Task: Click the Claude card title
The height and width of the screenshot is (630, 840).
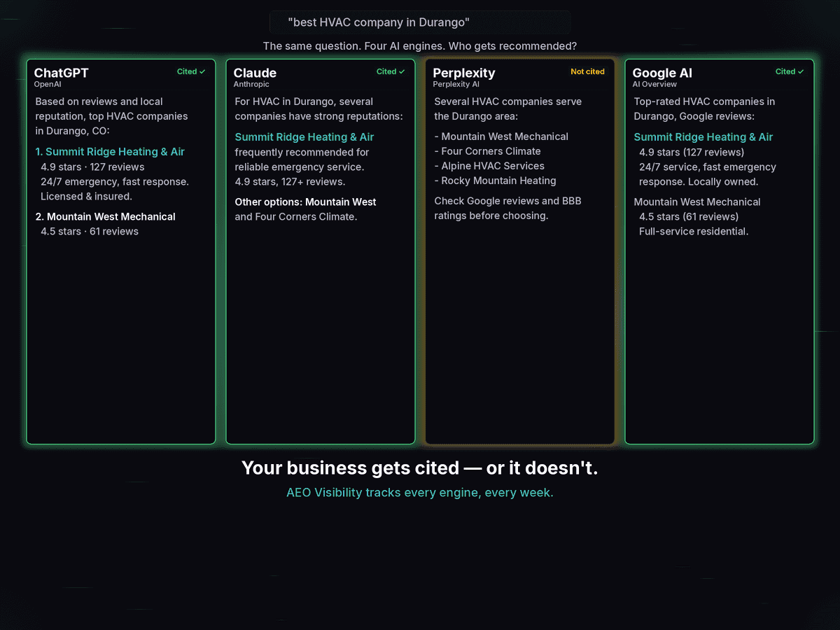Action: (255, 73)
